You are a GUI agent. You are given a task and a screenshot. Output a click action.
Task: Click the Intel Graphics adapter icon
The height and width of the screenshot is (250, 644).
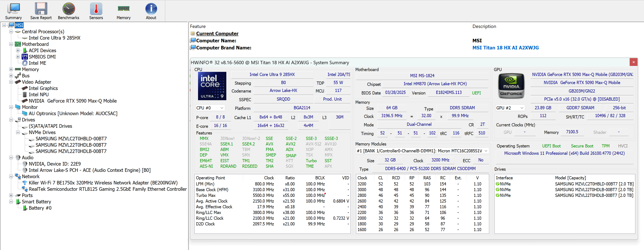[x=25, y=88]
